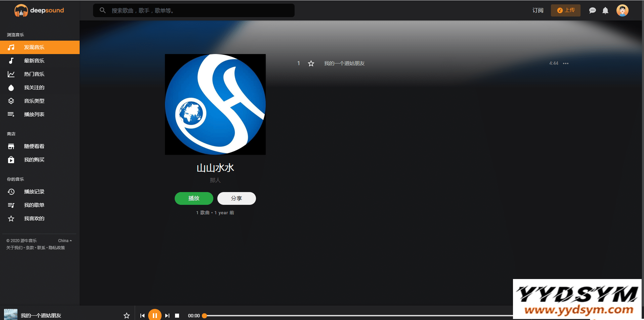Favorite track 我的一个道姑朋友 with star

(x=311, y=63)
